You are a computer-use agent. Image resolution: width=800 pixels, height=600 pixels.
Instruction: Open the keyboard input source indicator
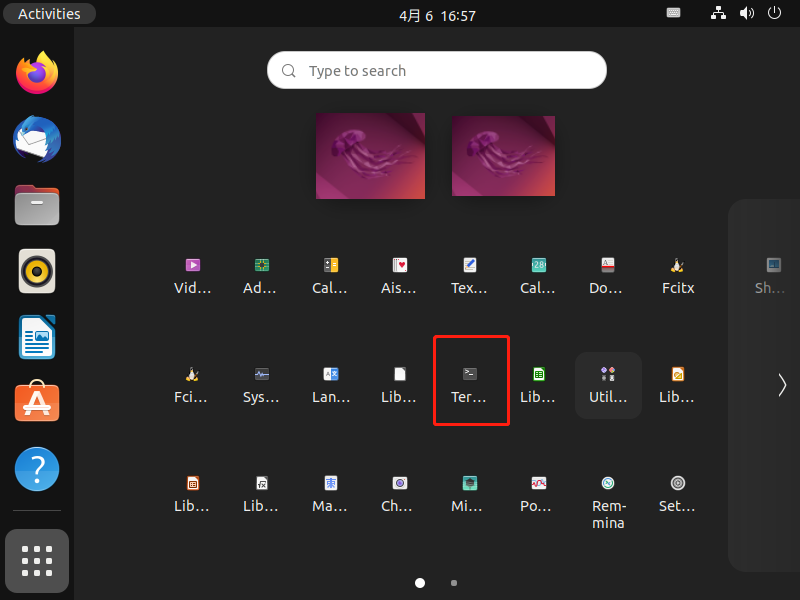click(x=673, y=13)
